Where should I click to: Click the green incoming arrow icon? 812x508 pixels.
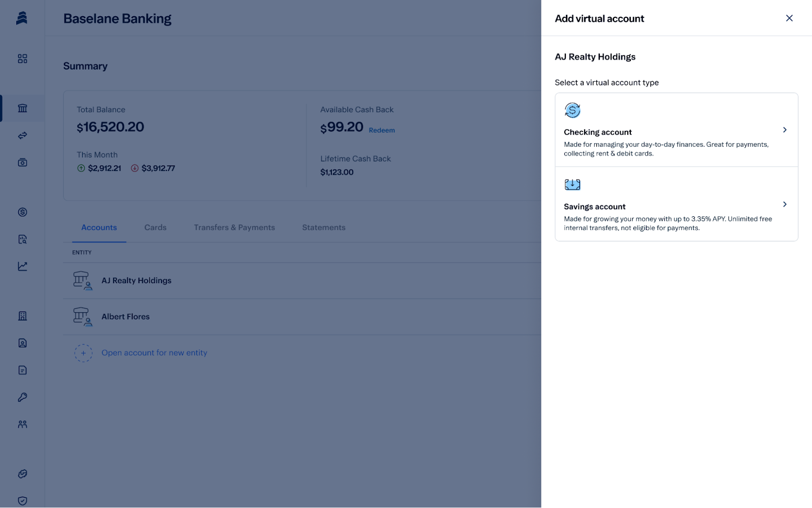coord(81,168)
